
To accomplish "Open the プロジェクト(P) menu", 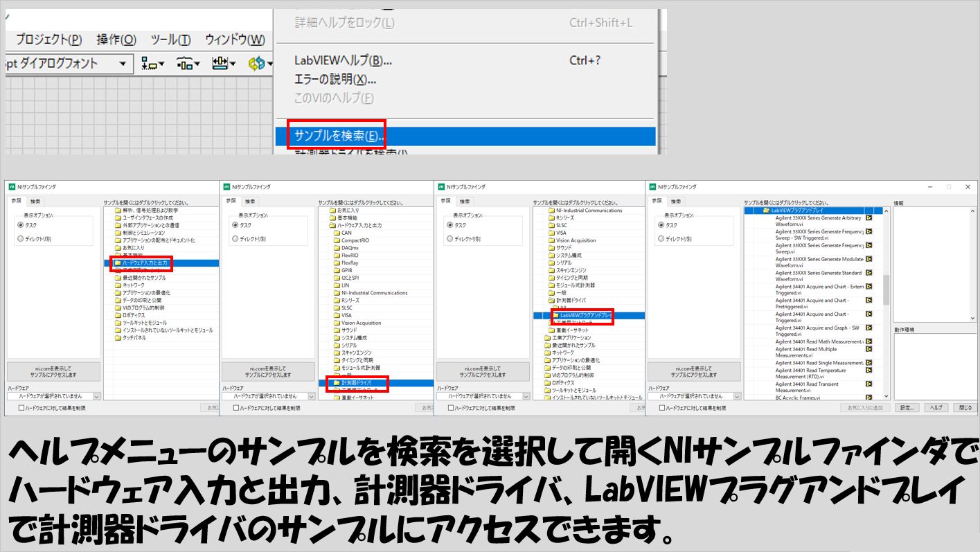I will coord(48,39).
